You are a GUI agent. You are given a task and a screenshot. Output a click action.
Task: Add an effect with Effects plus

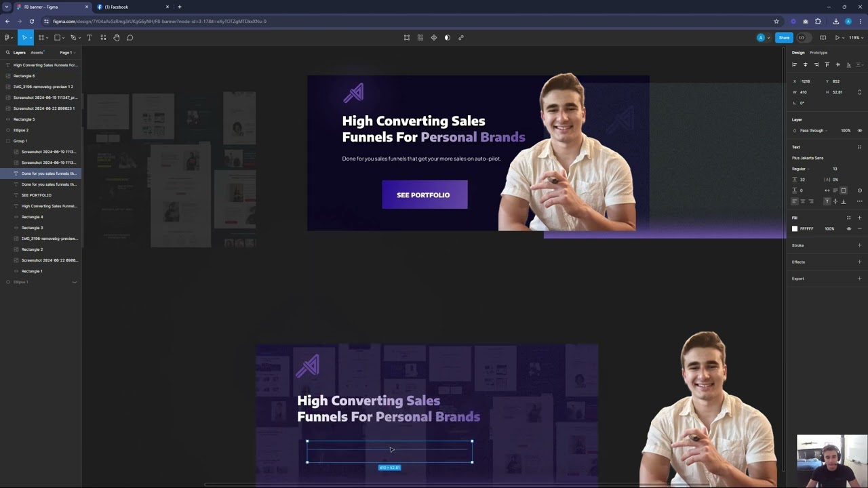click(859, 262)
